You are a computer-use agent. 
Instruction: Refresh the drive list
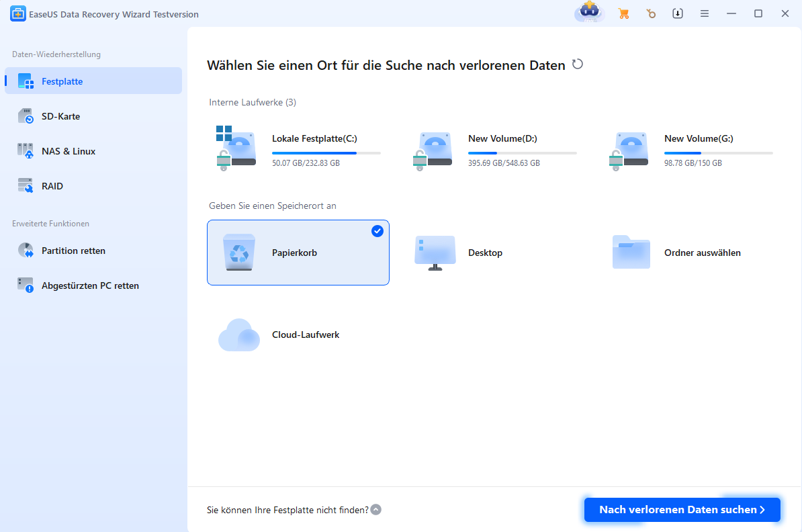coord(578,64)
